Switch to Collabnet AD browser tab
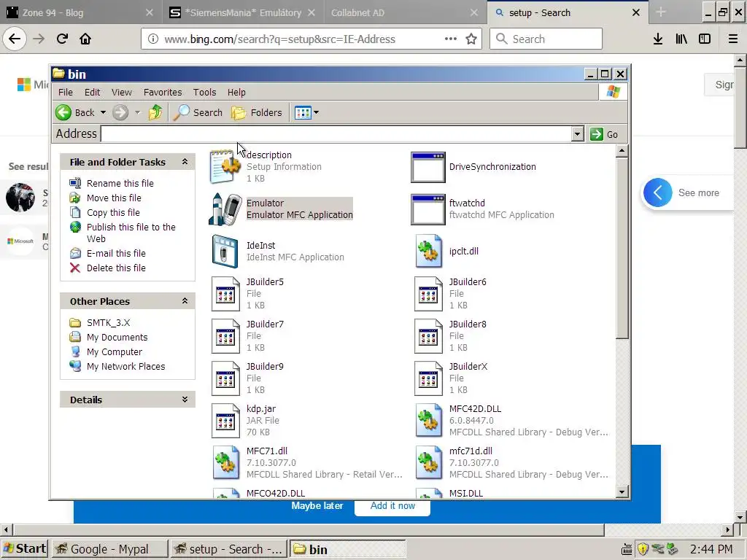 tap(405, 13)
